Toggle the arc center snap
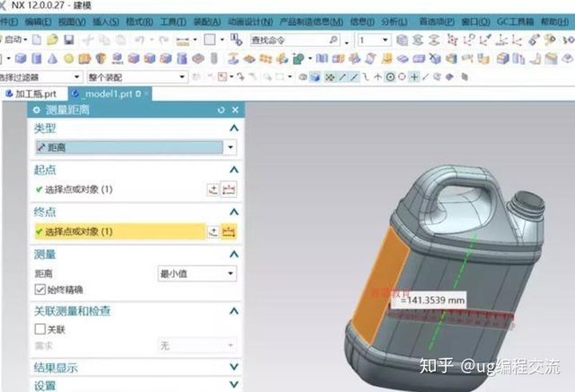575x392 pixels. pyautogui.click(x=391, y=77)
